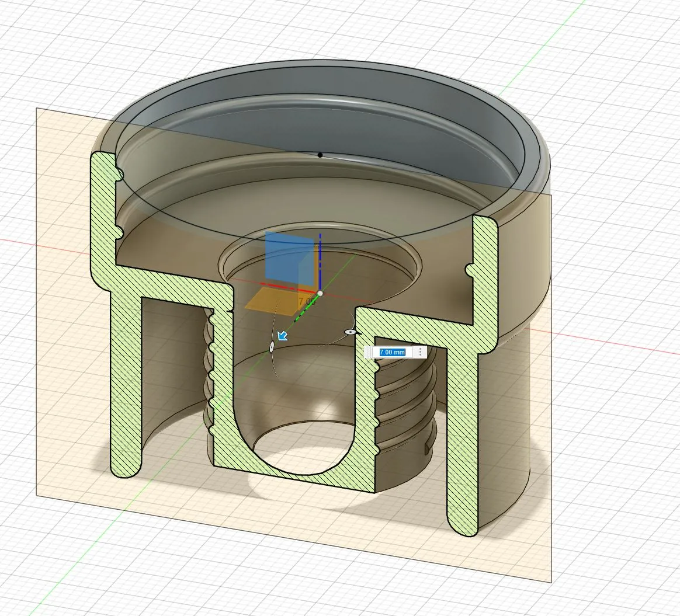Click the left white rotation handle

pos(272,347)
